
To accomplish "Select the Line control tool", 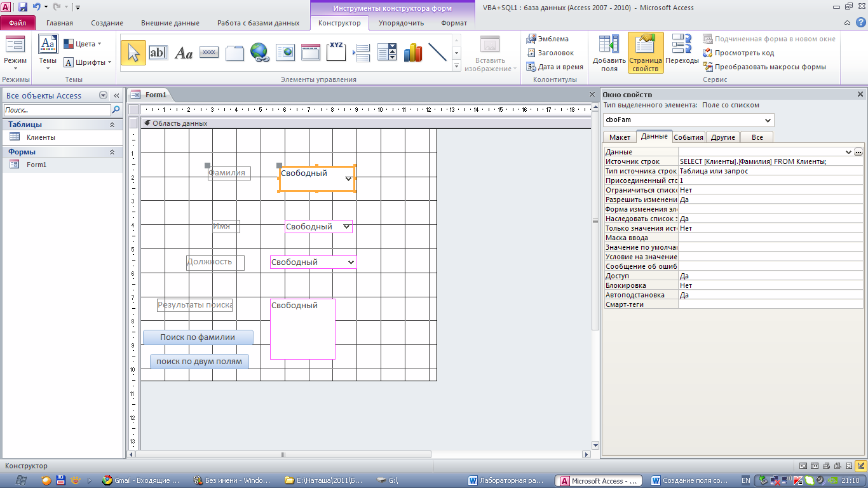I will [x=438, y=53].
